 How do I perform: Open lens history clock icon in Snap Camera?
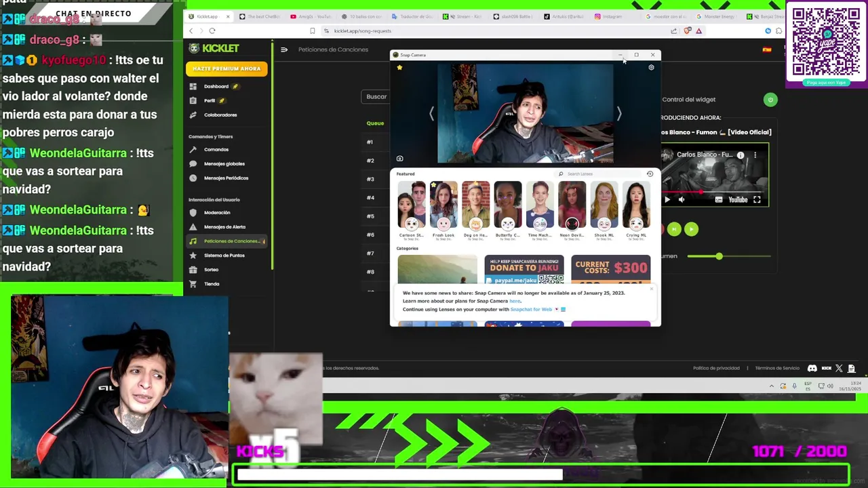coord(650,174)
